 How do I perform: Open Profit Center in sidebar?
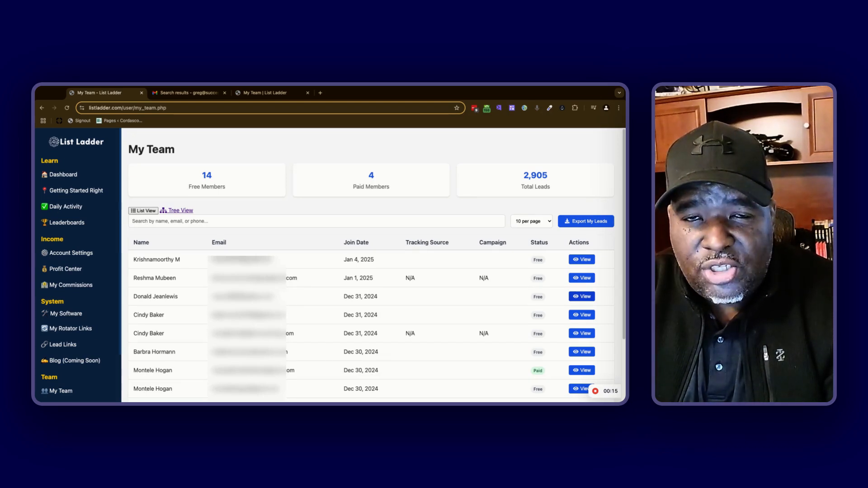(61, 269)
